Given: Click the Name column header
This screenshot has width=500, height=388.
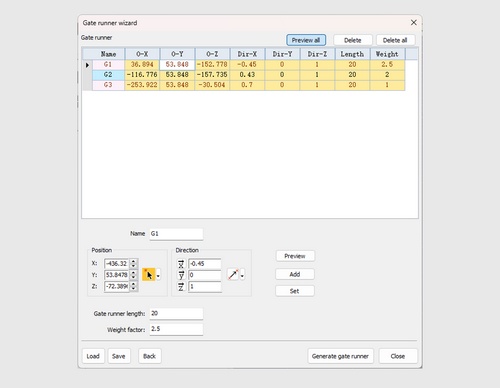Looking at the screenshot, I should [x=108, y=54].
